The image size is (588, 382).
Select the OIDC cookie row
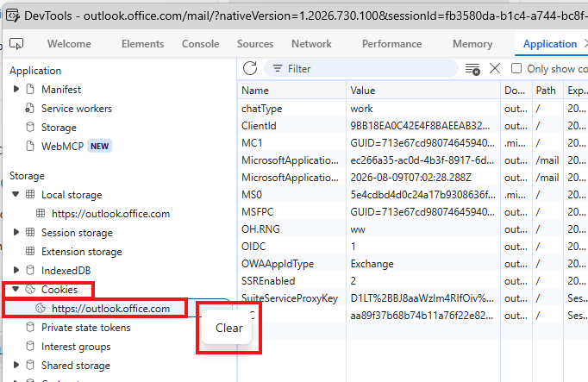[x=412, y=247]
